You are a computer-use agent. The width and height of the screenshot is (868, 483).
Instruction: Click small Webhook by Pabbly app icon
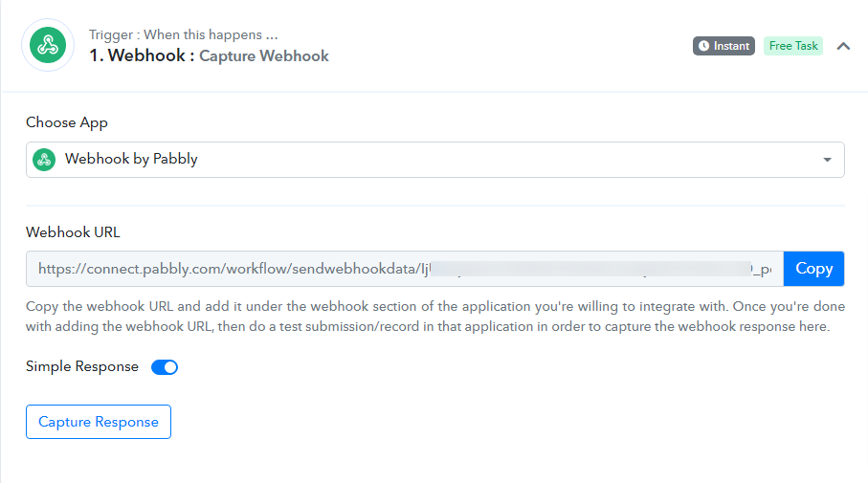(x=44, y=160)
